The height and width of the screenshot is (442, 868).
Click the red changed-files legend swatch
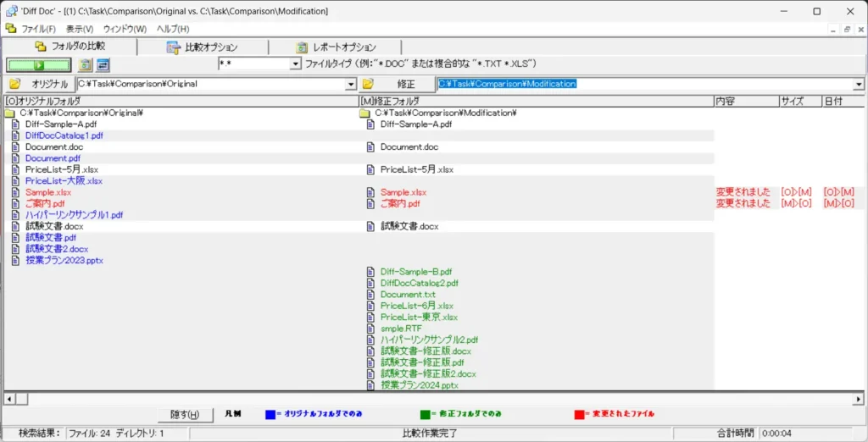click(x=579, y=414)
